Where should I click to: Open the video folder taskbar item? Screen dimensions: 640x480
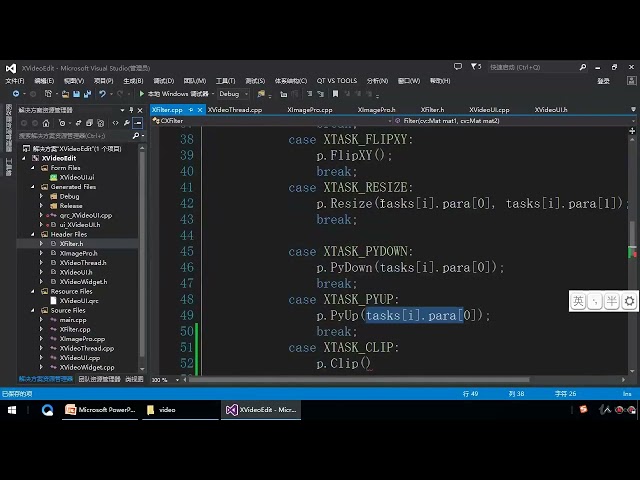coord(180,410)
